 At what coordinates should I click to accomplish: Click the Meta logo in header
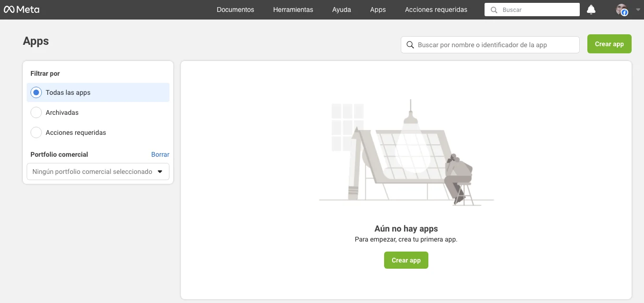tap(21, 10)
